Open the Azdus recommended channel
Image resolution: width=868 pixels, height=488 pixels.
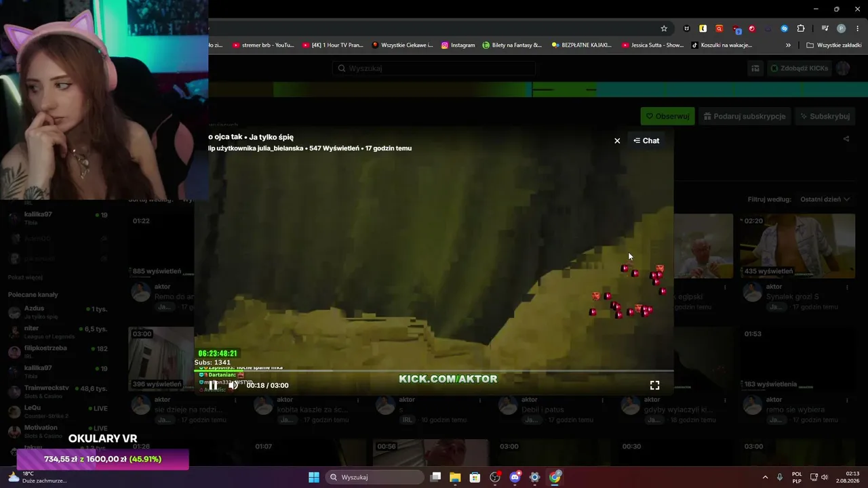coord(57,312)
